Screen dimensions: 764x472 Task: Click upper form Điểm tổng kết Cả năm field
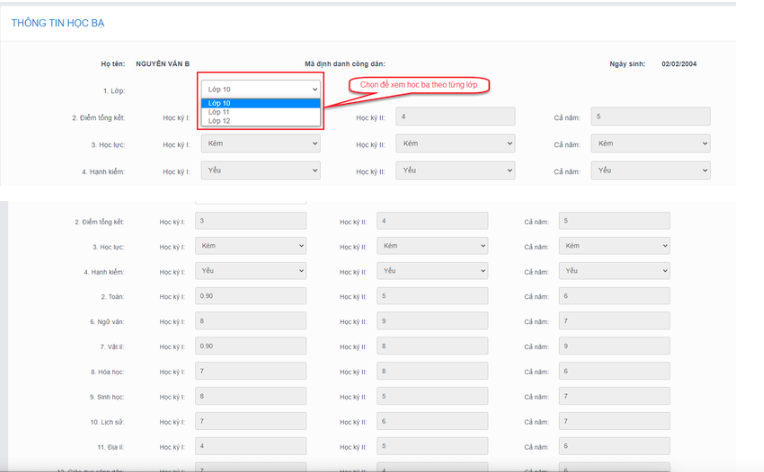(650, 117)
